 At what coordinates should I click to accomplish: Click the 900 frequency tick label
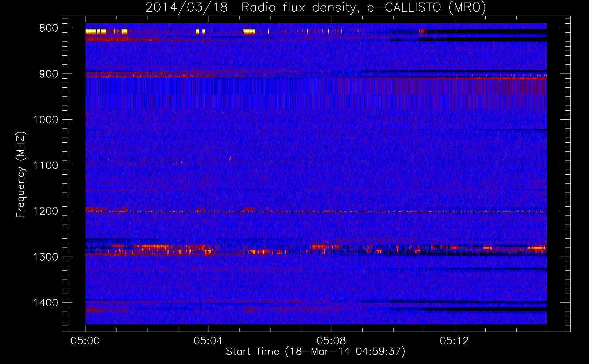click(x=48, y=74)
